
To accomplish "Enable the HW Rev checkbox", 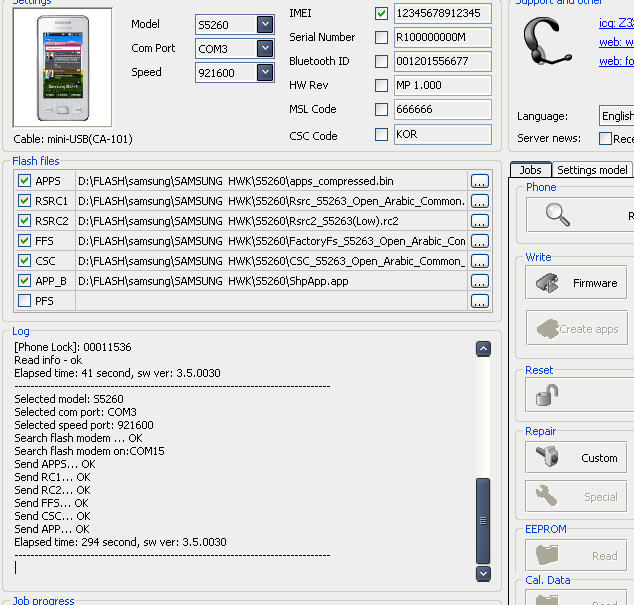I will coord(381,85).
